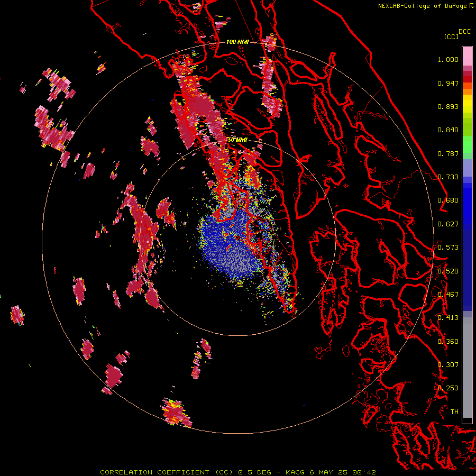This screenshot has height=476, width=476.
Task: Select the 0.467 scale value label
Action: [448, 295]
